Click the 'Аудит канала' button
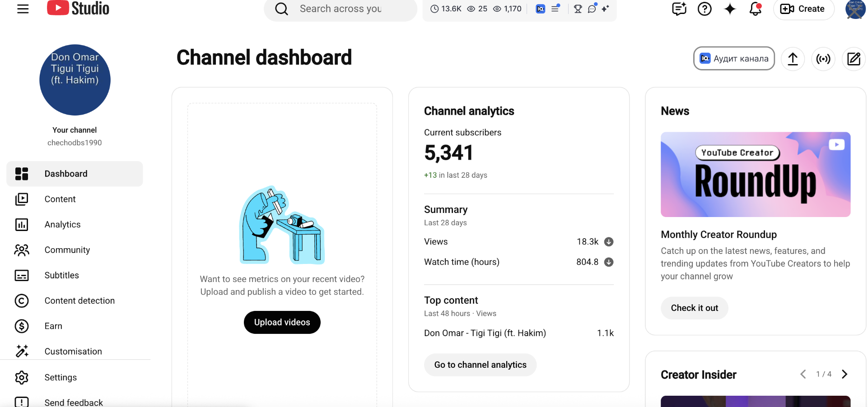This screenshot has height=407, width=868. [734, 59]
